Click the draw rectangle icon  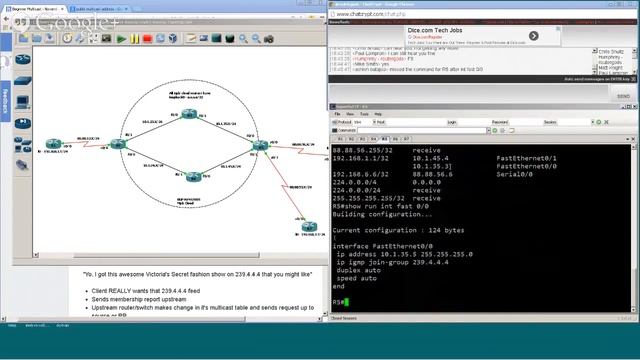tap(217, 39)
